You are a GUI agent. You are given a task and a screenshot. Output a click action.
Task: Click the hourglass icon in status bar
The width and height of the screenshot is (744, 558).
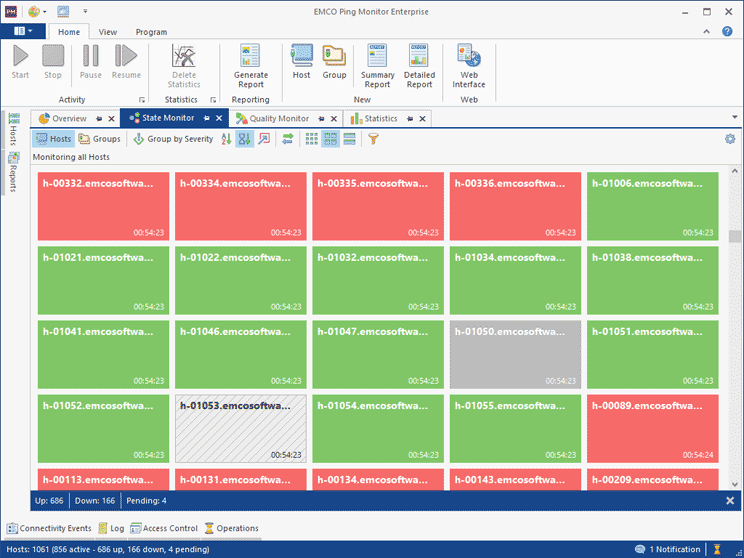pos(717,549)
